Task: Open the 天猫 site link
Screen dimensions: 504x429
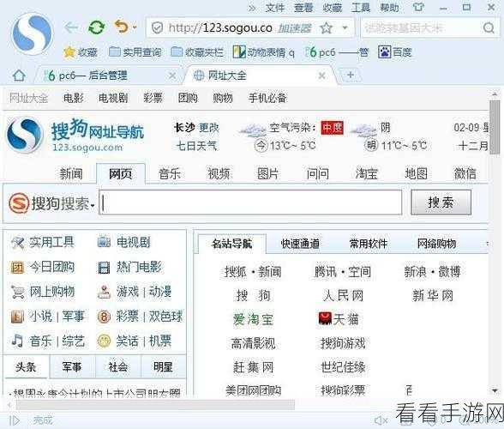Action: (x=339, y=319)
